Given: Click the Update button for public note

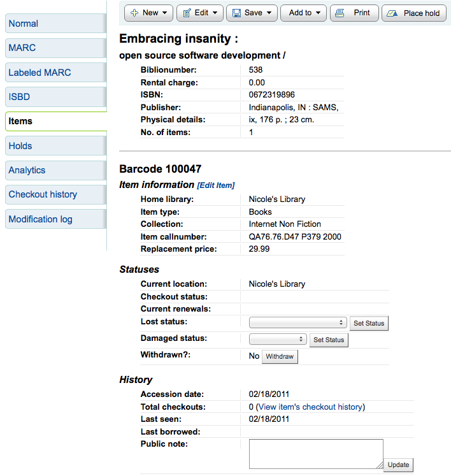Looking at the screenshot, I should (398, 465).
